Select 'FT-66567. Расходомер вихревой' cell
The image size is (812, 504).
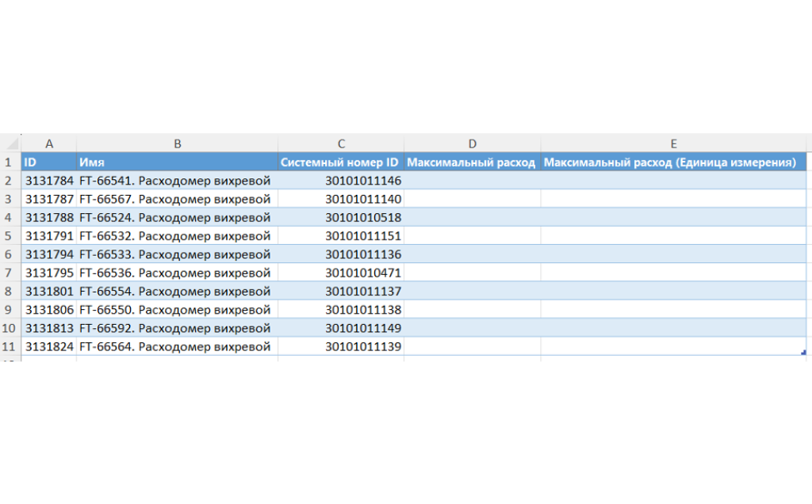(x=177, y=199)
